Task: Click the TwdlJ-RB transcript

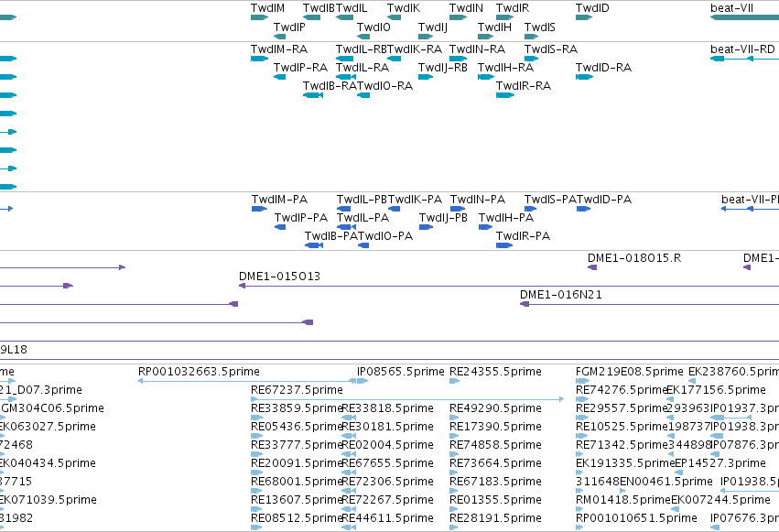Action: (426, 77)
